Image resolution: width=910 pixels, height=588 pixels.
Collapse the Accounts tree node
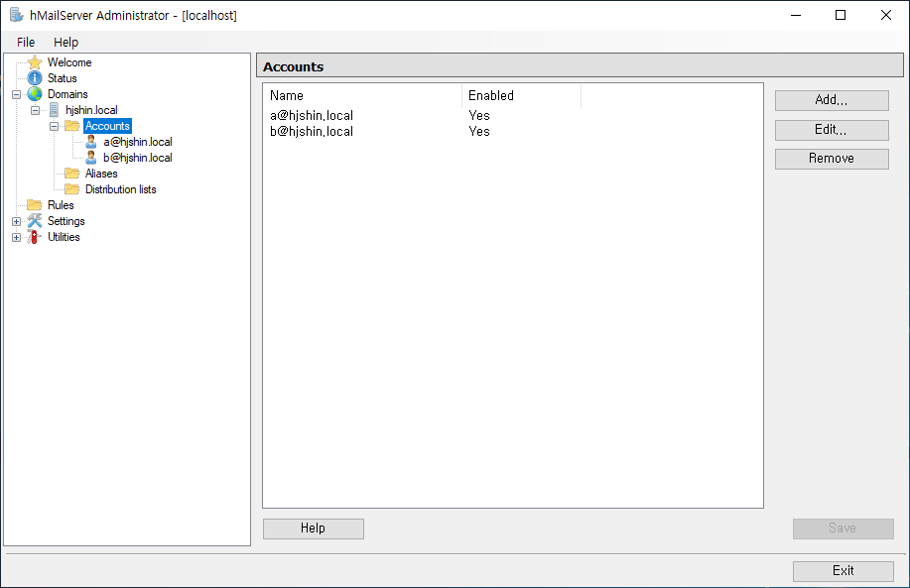(x=54, y=126)
